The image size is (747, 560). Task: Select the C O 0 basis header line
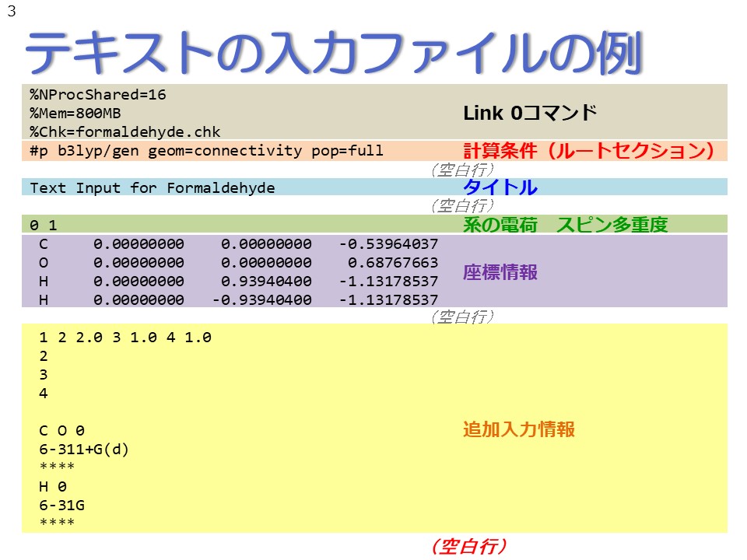[62, 430]
